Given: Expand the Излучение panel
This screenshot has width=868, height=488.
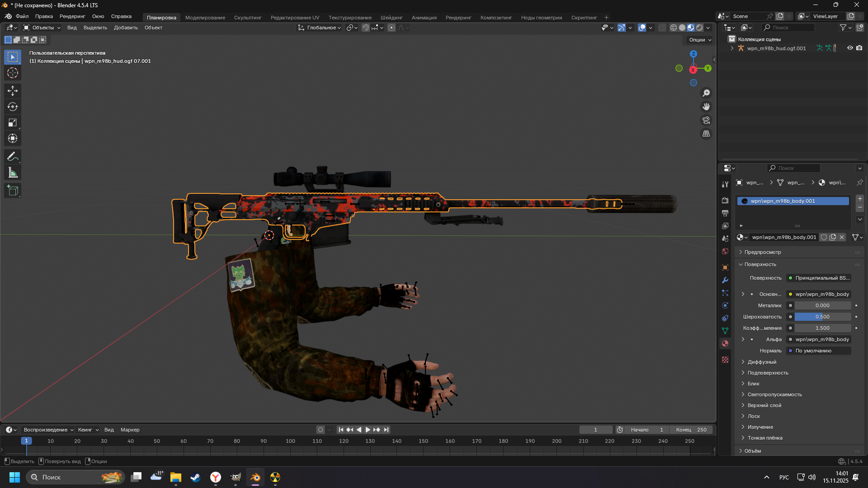Looking at the screenshot, I should (760, 427).
